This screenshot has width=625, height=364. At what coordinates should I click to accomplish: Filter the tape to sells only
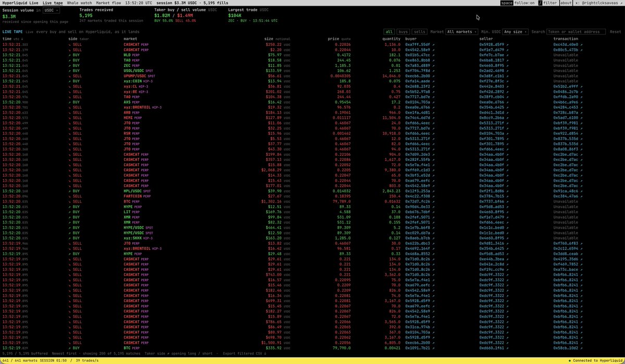420,32
